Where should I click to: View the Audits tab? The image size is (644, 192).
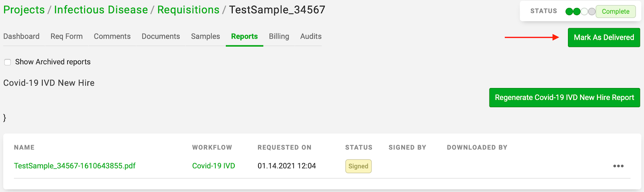click(311, 36)
